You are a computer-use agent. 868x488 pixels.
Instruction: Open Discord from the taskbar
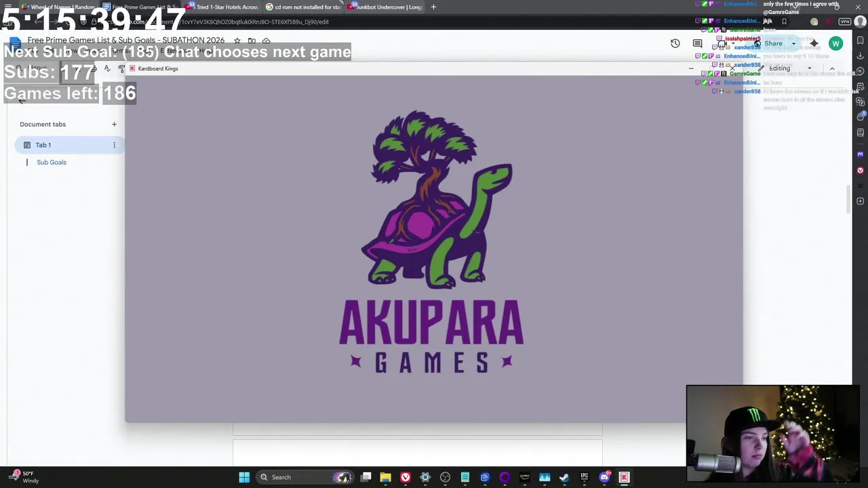coord(604,477)
